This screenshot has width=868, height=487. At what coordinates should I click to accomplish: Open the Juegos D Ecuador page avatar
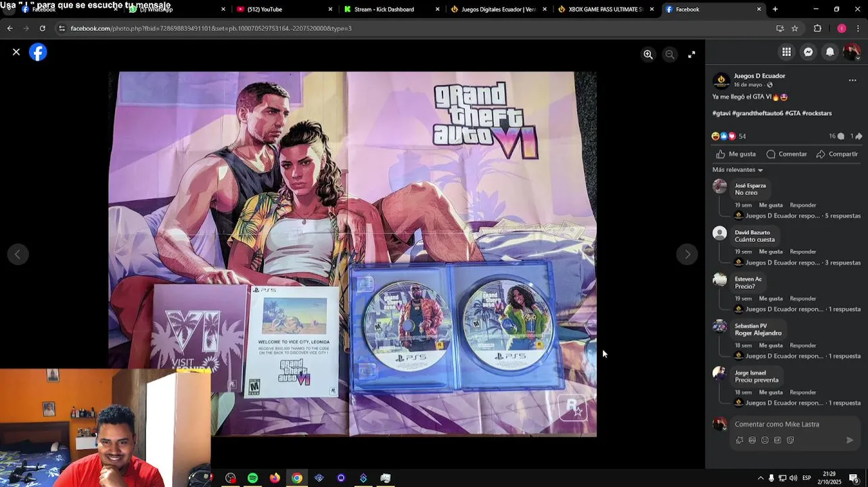click(x=721, y=80)
